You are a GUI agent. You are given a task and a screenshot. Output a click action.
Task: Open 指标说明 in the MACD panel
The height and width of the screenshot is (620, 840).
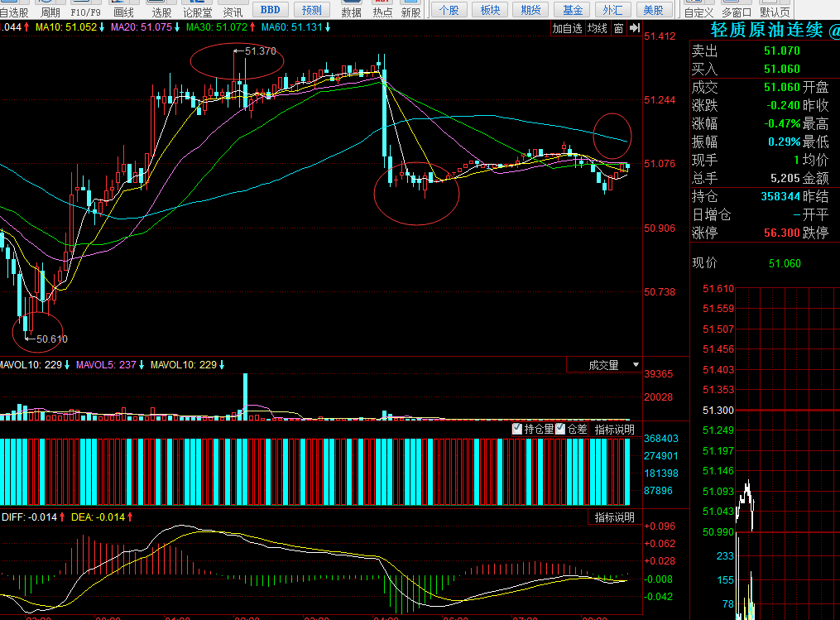click(614, 517)
